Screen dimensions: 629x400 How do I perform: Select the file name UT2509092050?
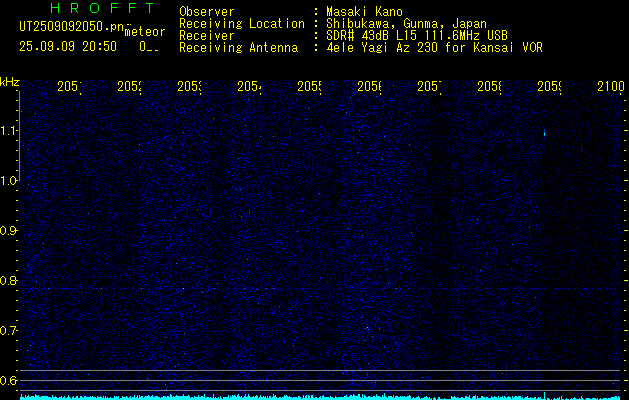[x=64, y=27]
